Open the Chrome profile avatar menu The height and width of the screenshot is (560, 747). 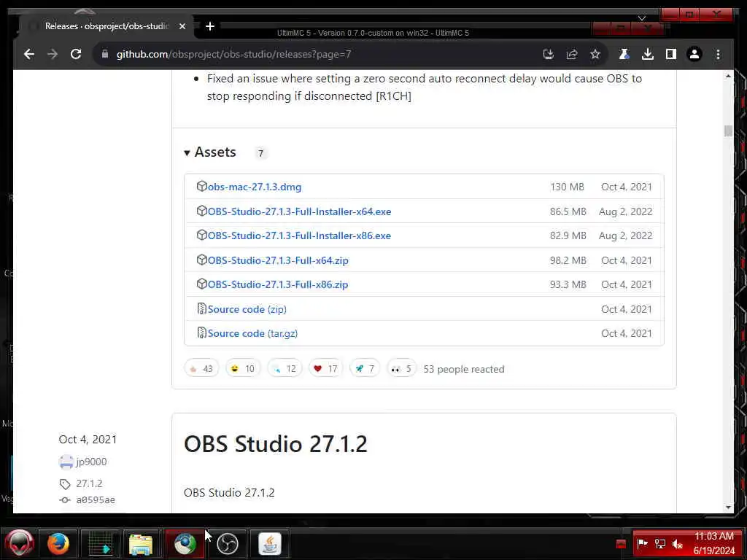(x=694, y=54)
